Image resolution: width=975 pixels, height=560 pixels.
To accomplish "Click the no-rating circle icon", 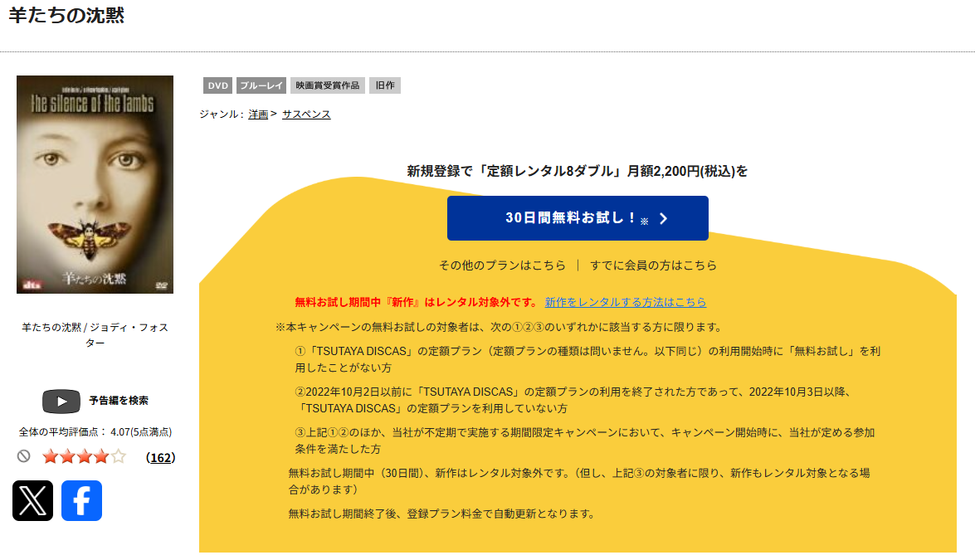I will [23, 456].
